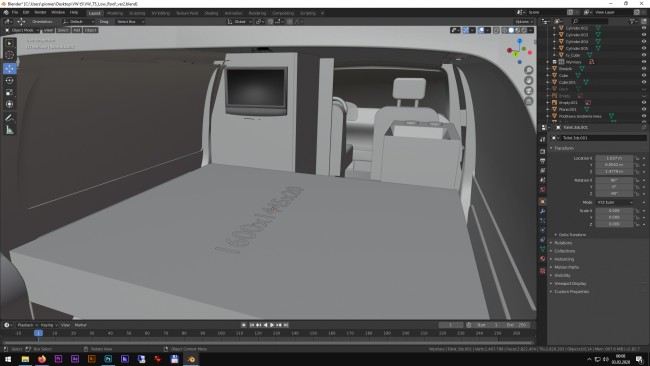650x366 pixels.
Task: Hide Empty.001 in the outliner
Action: click(644, 102)
